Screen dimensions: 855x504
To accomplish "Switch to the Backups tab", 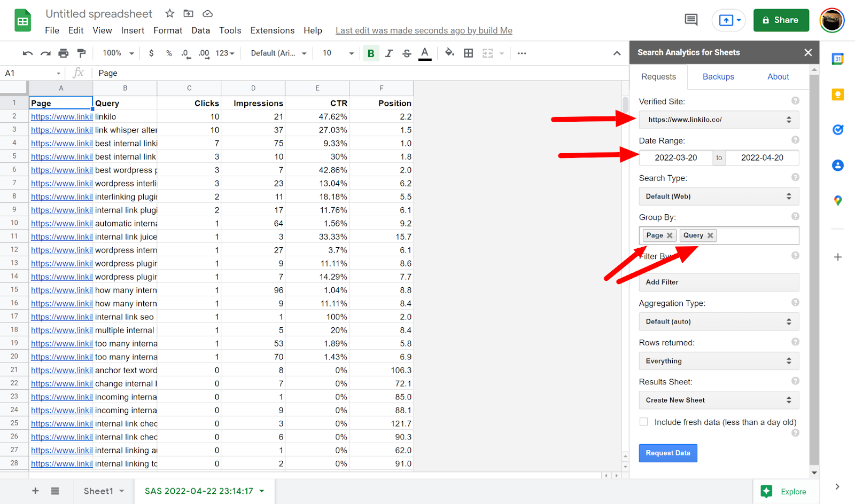I will tap(718, 77).
